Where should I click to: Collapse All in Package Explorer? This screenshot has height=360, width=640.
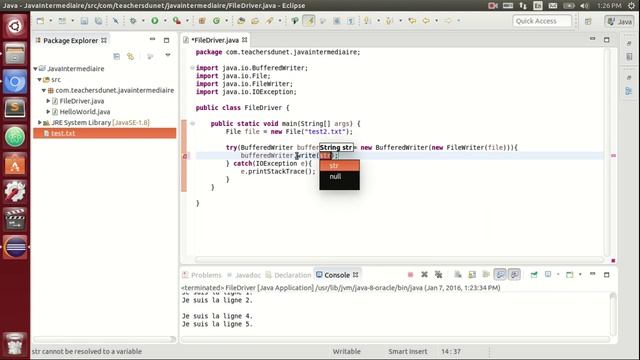point(117,56)
